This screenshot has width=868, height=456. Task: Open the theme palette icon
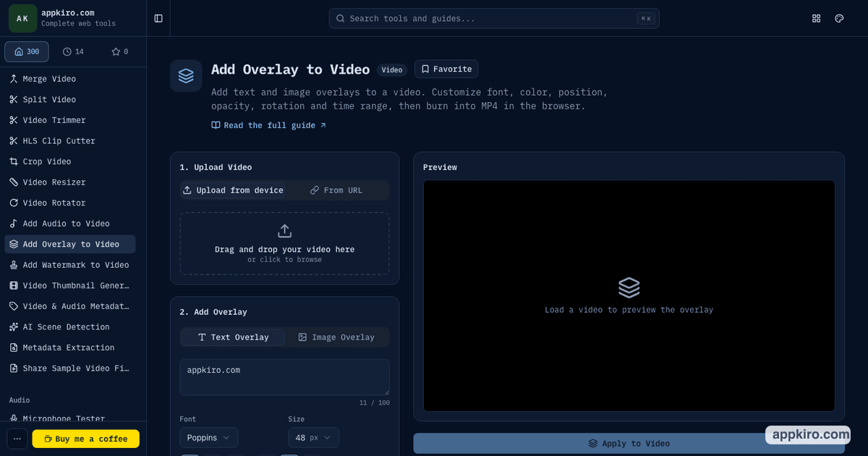(x=840, y=18)
